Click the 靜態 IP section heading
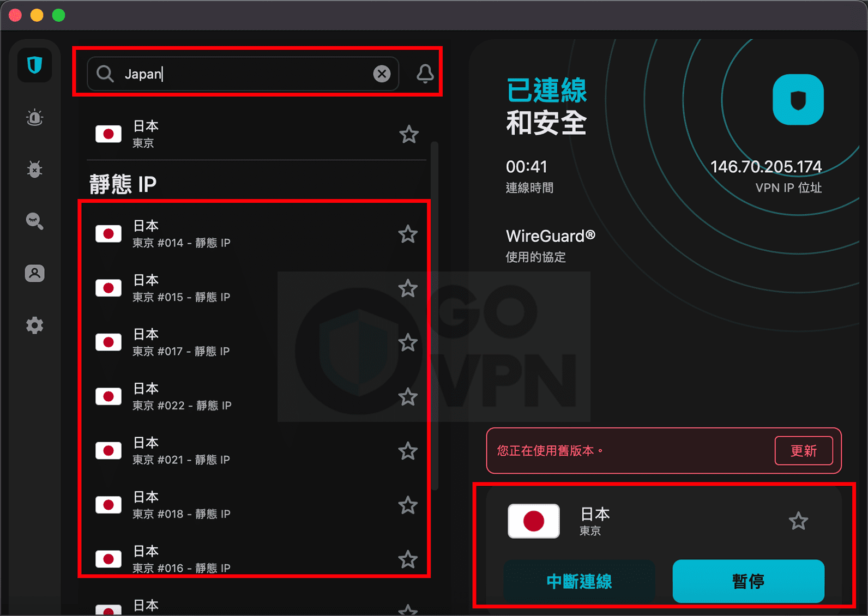Screen dimensions: 868x616 click(123, 184)
